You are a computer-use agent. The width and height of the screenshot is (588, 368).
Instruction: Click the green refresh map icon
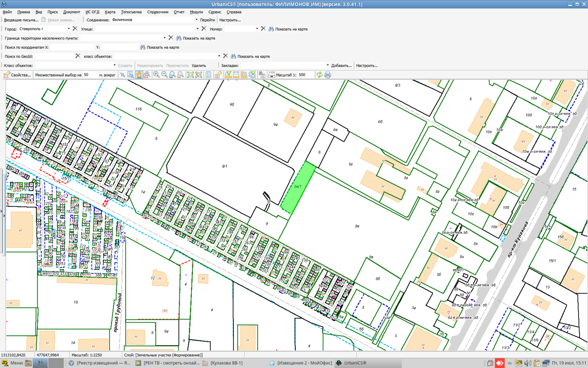click(x=319, y=75)
